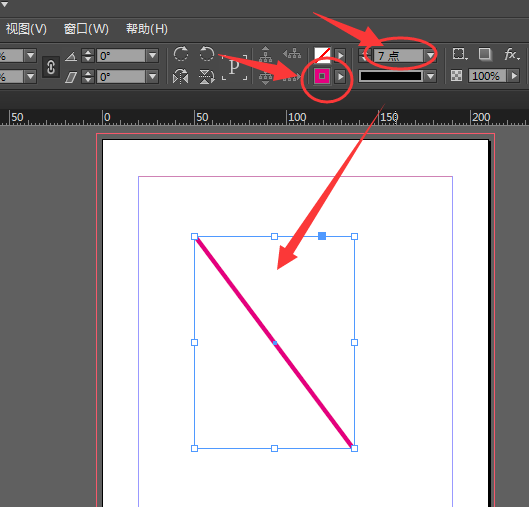529x507 pixels.
Task: Click the shear angle icon
Action: pyautogui.click(x=71, y=77)
